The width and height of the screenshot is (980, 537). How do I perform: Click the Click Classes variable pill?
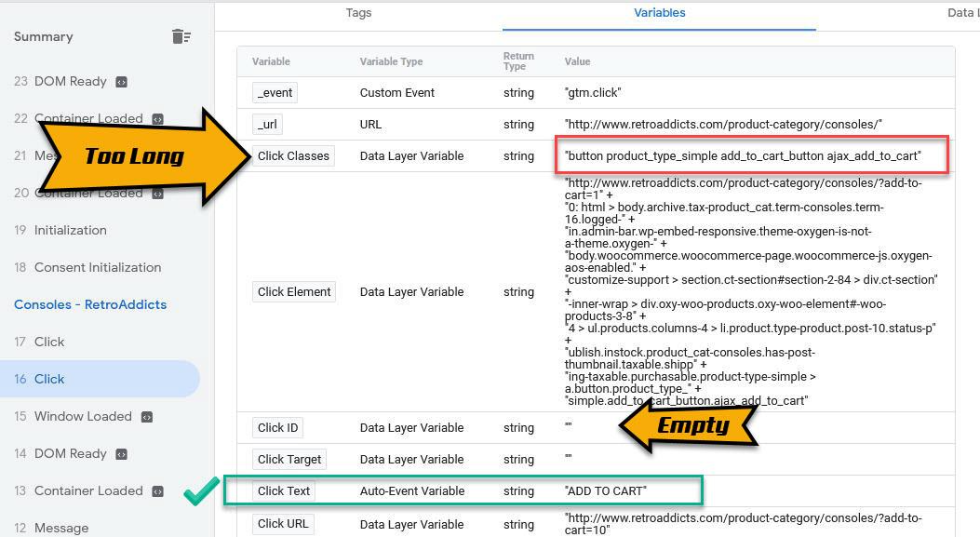click(x=293, y=155)
